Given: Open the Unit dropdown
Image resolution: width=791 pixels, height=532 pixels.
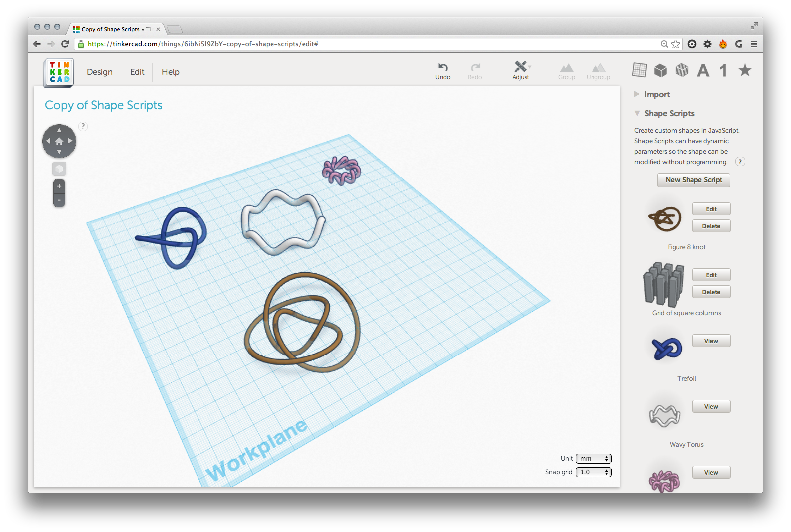Looking at the screenshot, I should 593,459.
